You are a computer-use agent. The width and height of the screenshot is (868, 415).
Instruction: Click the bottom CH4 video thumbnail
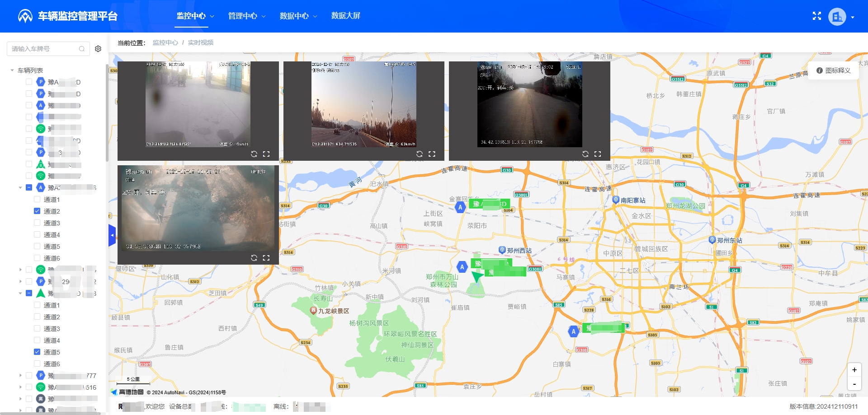click(198, 208)
